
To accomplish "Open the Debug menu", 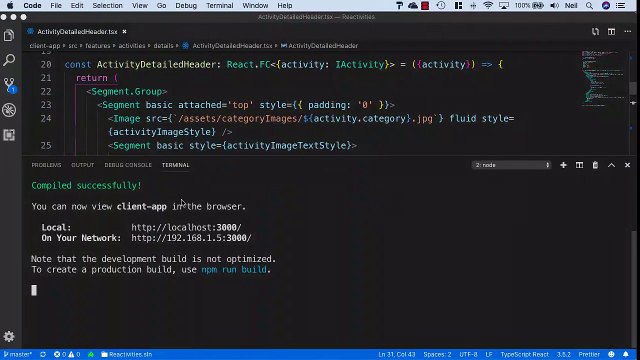I will coord(186,6).
